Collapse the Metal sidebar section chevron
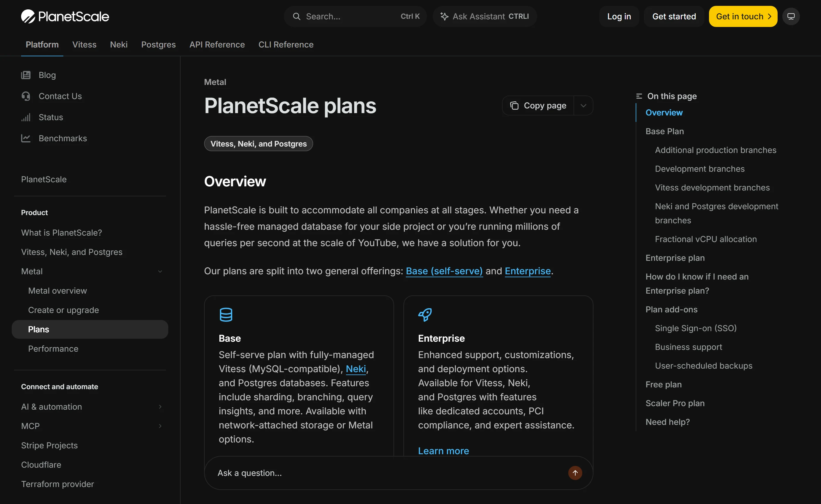Viewport: 821px width, 504px height. [x=160, y=271]
